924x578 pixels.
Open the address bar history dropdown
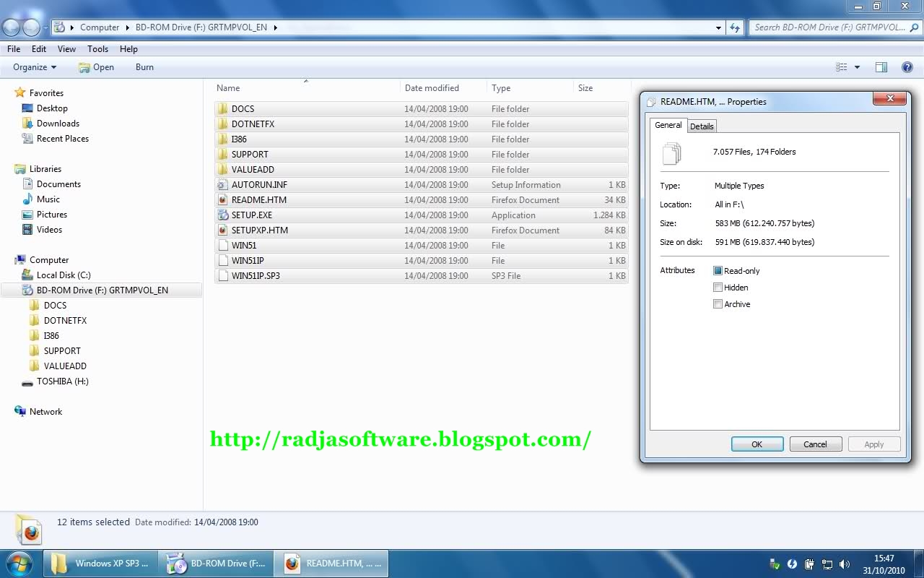[x=718, y=27]
